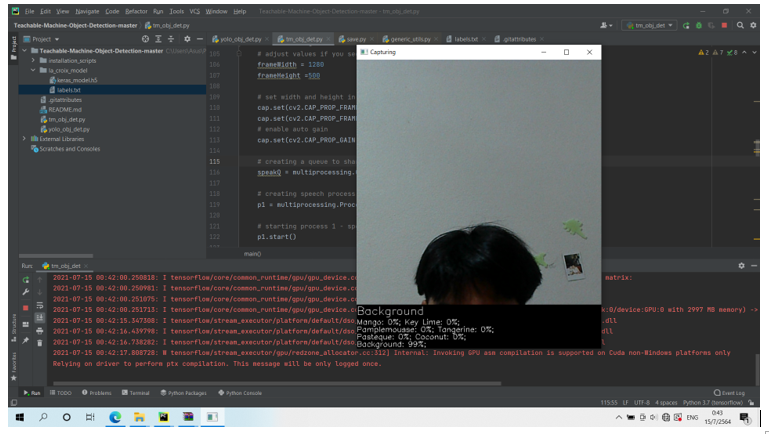Select tm_obj_det tab in Run panel

coord(65,266)
